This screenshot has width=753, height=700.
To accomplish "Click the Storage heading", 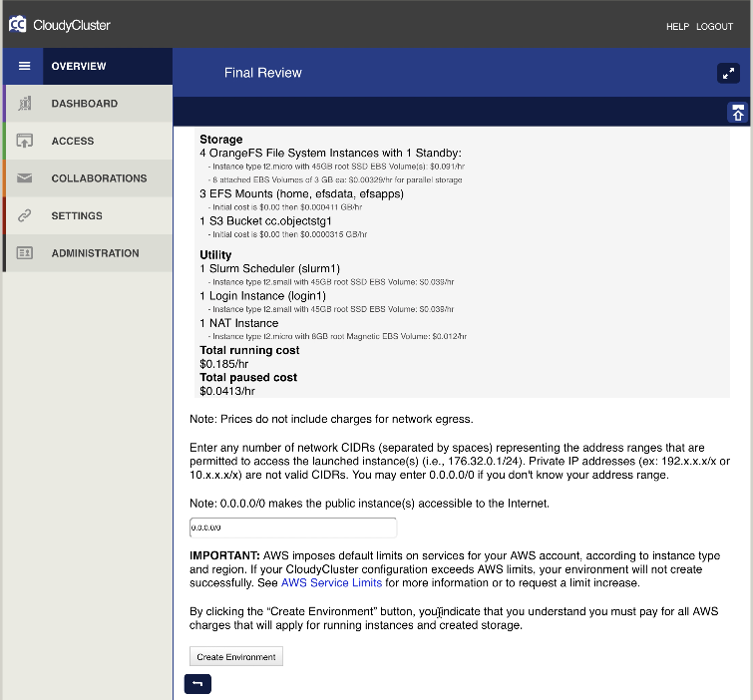I will (220, 140).
